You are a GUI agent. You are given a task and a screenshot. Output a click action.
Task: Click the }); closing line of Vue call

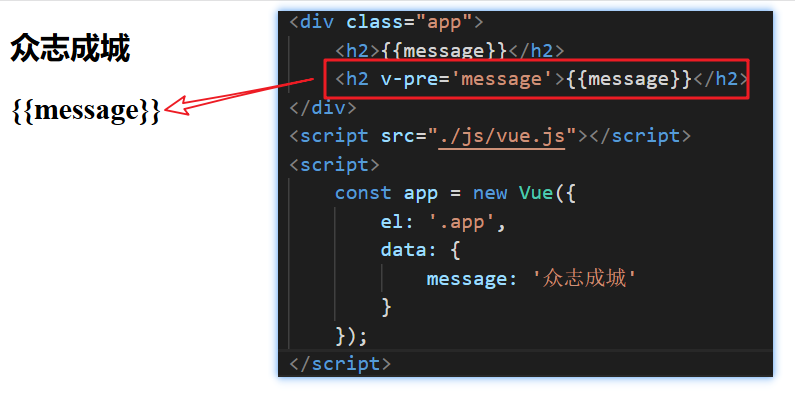pos(351,335)
